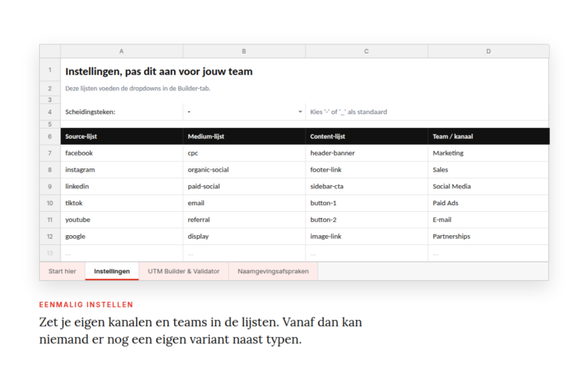
Task: Select the 'button-1' cell
Action: [367, 203]
